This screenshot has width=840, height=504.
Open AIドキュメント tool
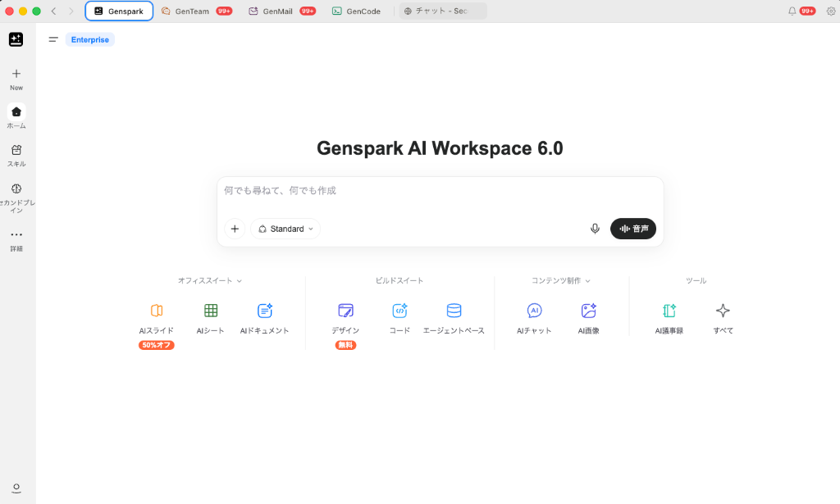[265, 318]
